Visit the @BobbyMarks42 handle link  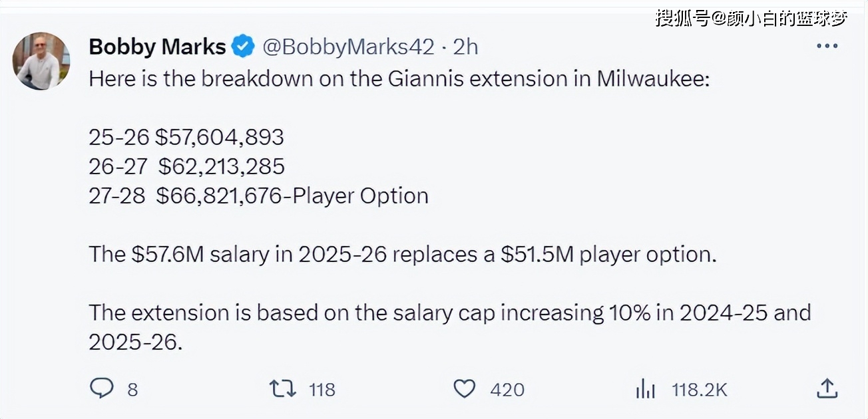(348, 47)
